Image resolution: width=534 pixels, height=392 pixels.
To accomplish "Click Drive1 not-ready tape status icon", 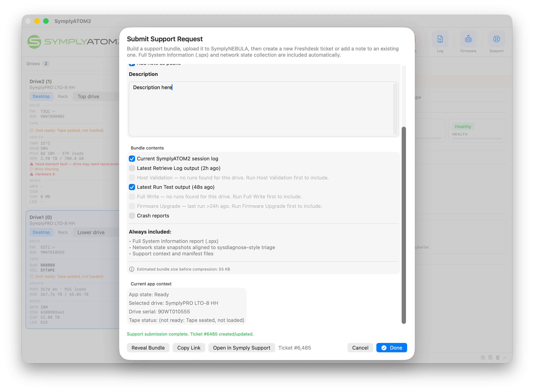I will pyautogui.click(x=32, y=276).
